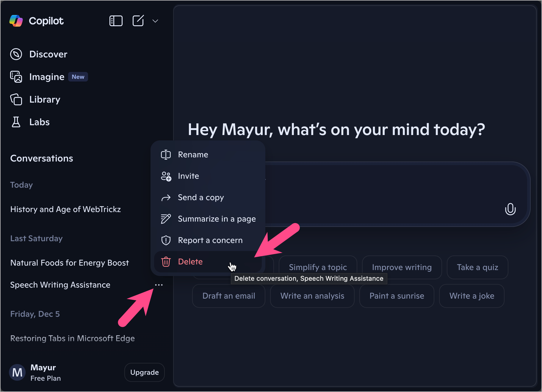
Task: Open the Imagine section
Action: pyautogui.click(x=46, y=77)
